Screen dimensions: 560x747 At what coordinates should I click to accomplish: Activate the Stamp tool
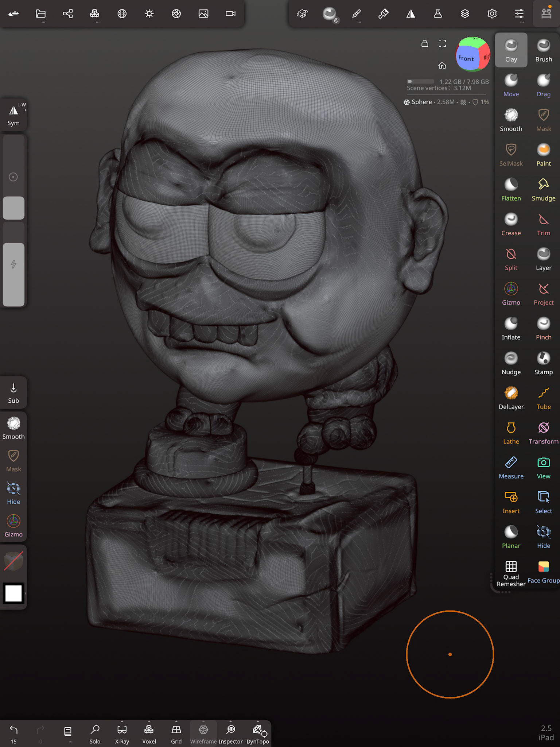click(x=543, y=363)
